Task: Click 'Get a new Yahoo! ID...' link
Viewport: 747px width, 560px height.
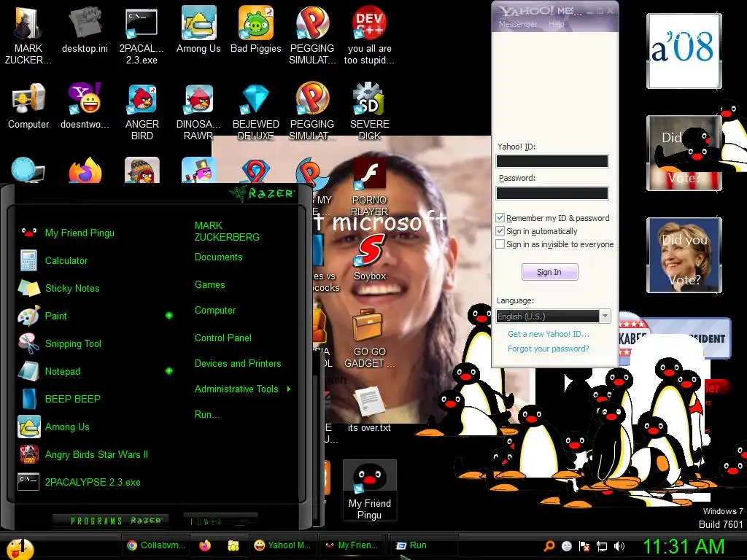Action: (x=549, y=334)
